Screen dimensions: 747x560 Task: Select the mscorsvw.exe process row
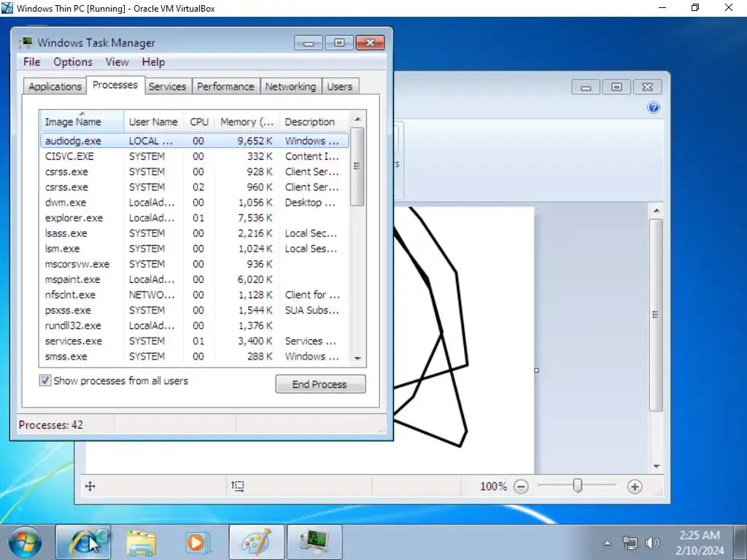coord(194,264)
